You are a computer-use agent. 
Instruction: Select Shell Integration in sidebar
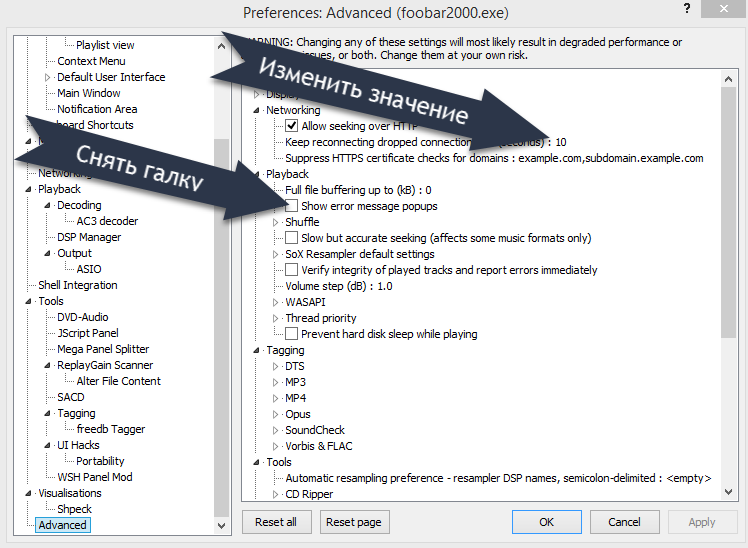coord(77,285)
